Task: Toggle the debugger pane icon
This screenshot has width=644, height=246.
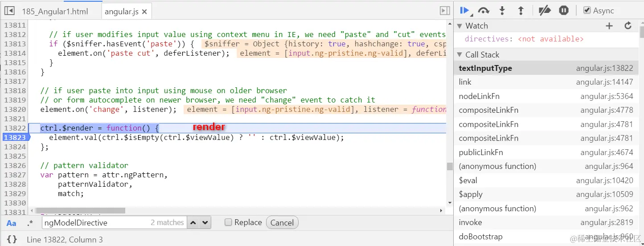Action: tap(444, 11)
